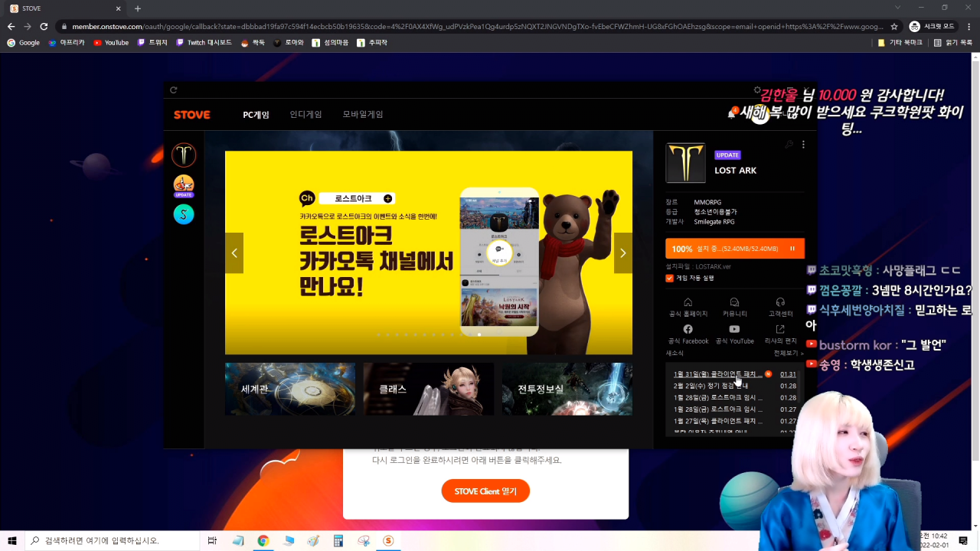
Task: Open the Twitch 대시보드 bookmark
Action: (x=204, y=43)
